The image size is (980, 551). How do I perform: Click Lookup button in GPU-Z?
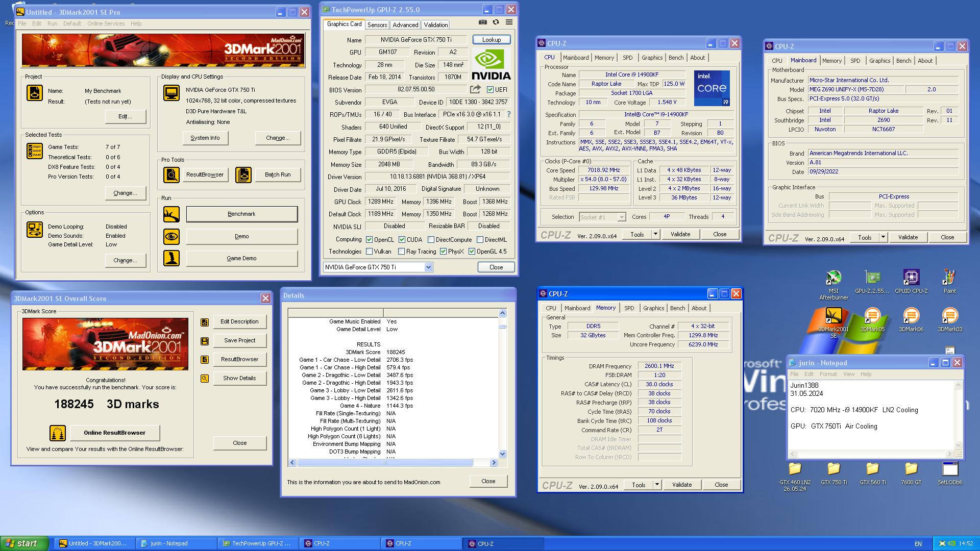[x=492, y=40]
